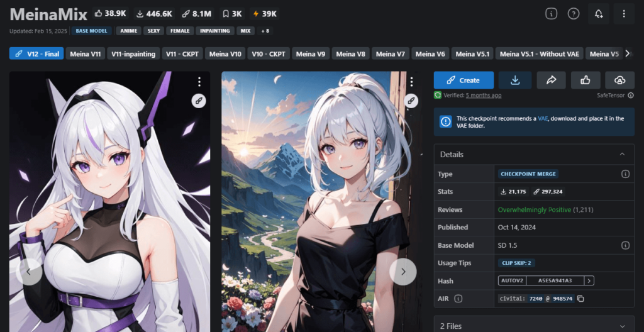Click the MIX tag
The width and height of the screenshot is (644, 332).
pyautogui.click(x=246, y=31)
